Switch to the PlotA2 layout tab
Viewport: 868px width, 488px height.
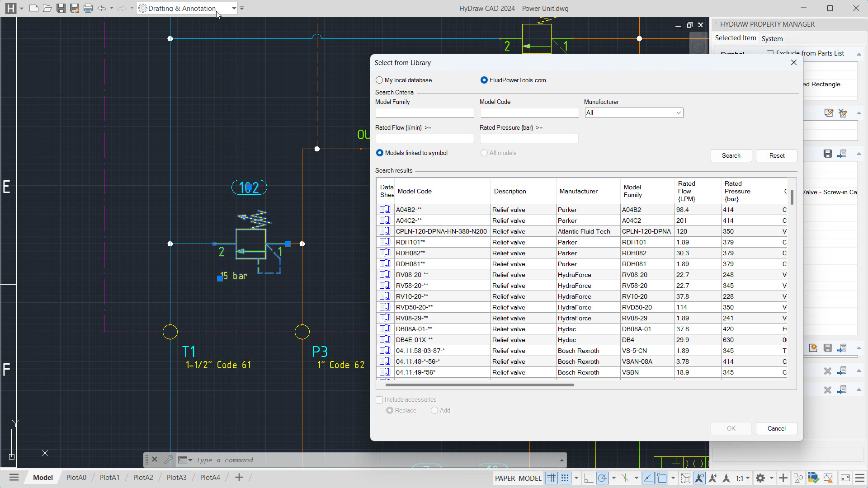143,478
